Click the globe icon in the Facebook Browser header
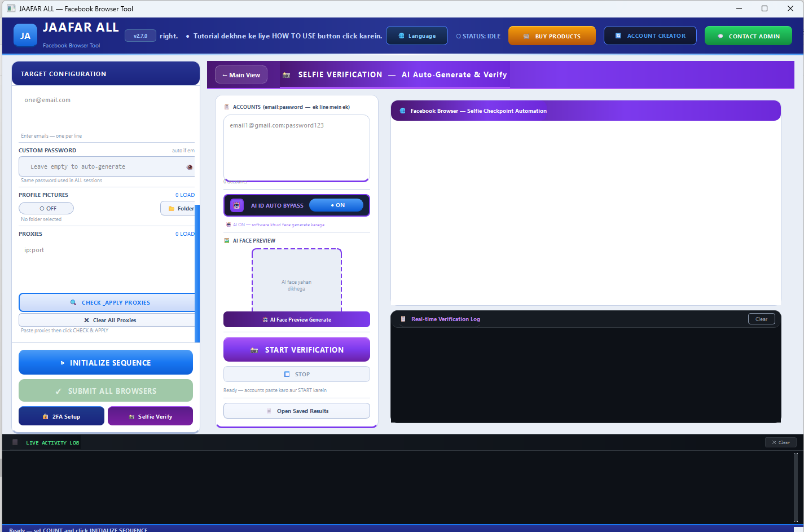This screenshot has height=532, width=804. (x=402, y=111)
